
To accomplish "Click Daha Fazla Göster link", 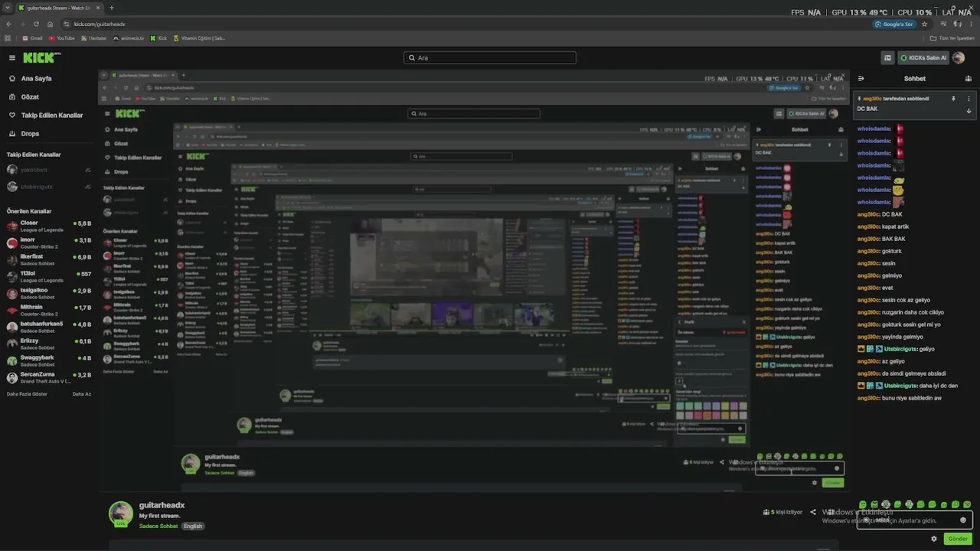I will coord(27,393).
